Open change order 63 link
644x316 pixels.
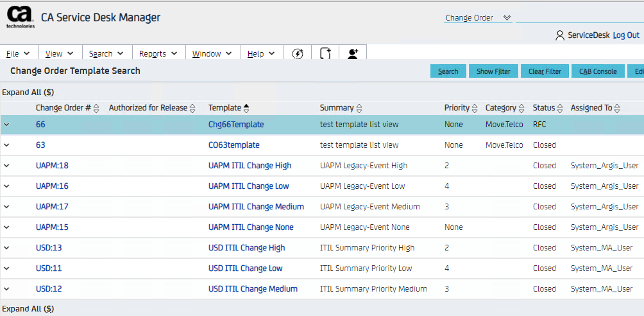40,145
